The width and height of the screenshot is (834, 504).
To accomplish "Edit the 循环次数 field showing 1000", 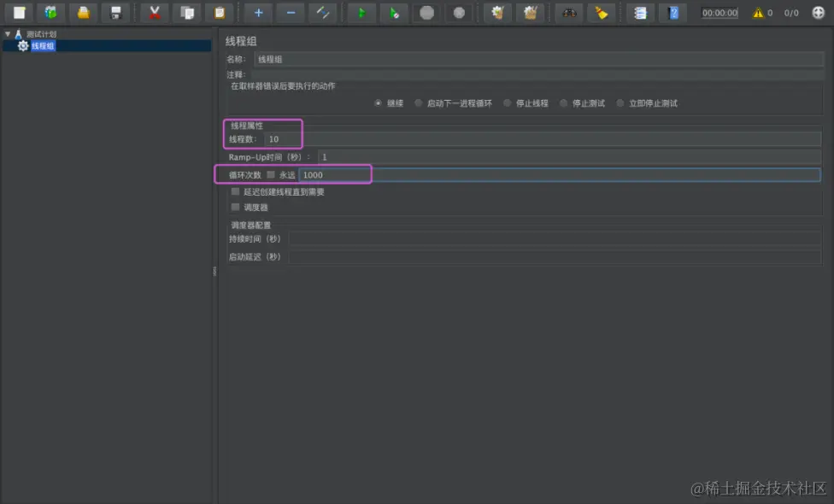I will point(560,175).
